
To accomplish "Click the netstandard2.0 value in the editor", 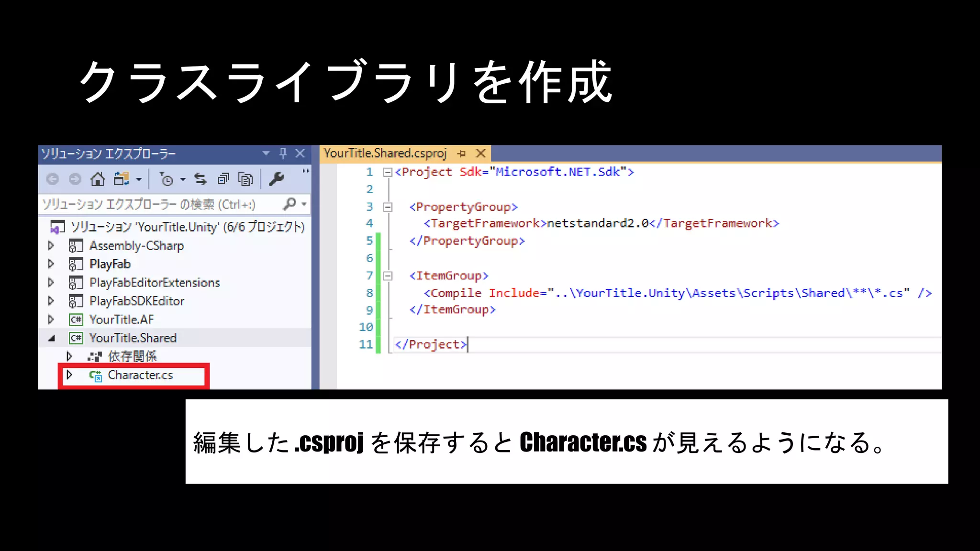I will (598, 223).
